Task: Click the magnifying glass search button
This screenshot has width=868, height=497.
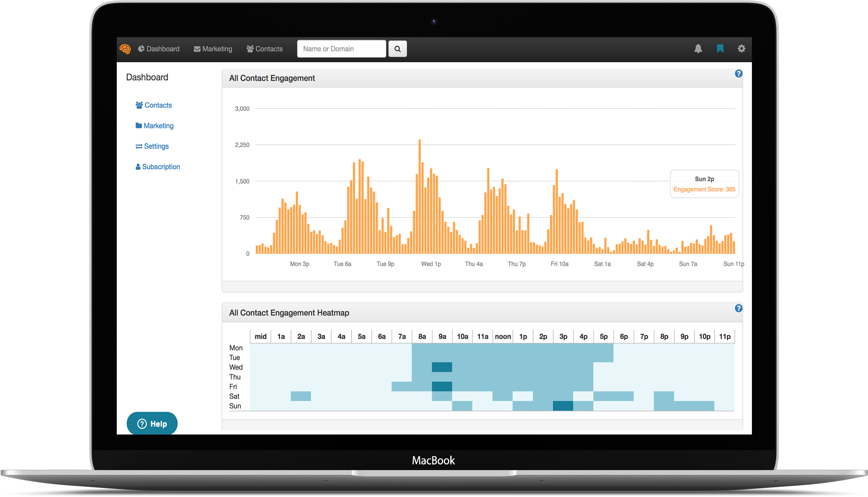Action: [x=398, y=49]
